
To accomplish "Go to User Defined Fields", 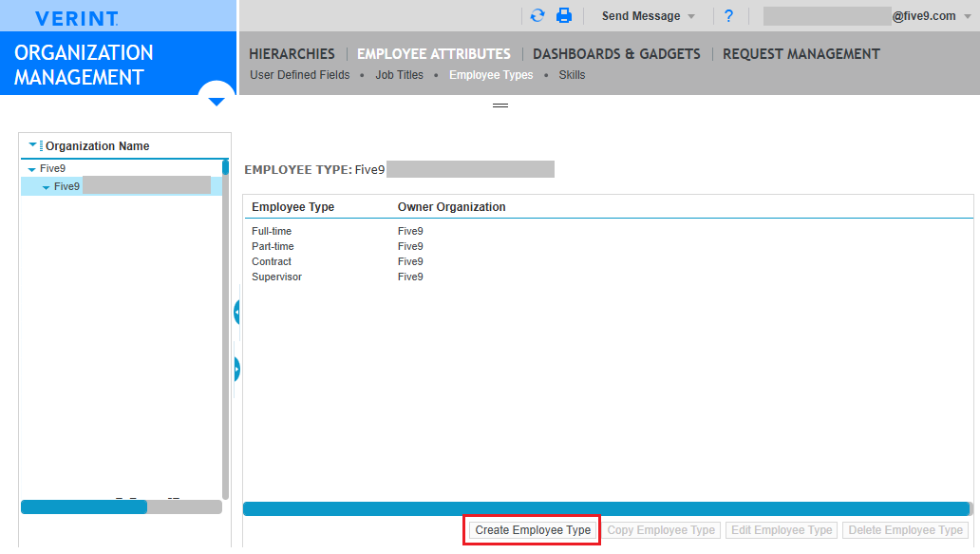I will point(300,75).
